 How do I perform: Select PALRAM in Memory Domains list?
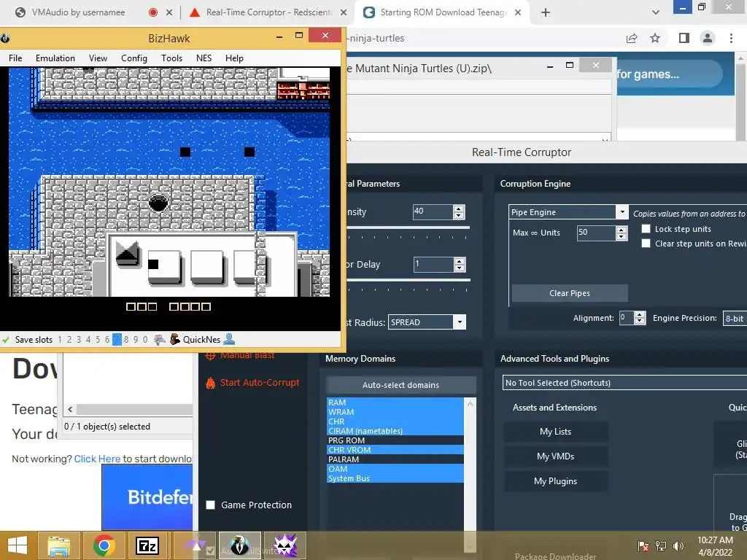click(395, 459)
